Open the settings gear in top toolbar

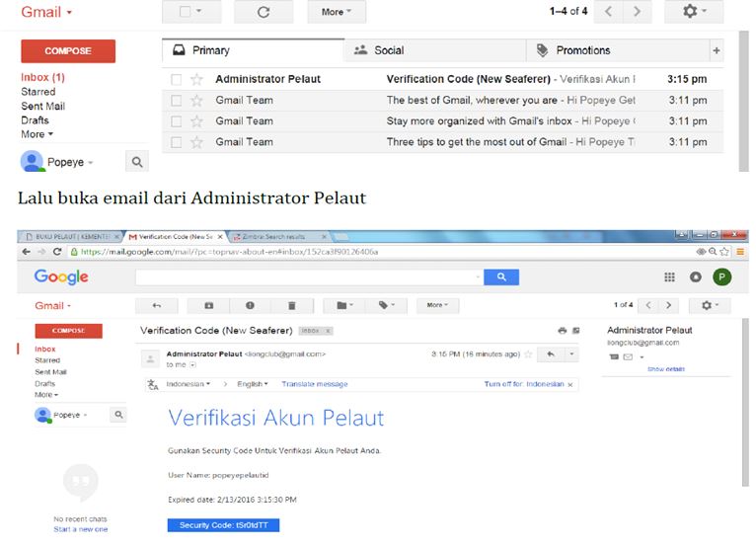click(694, 12)
